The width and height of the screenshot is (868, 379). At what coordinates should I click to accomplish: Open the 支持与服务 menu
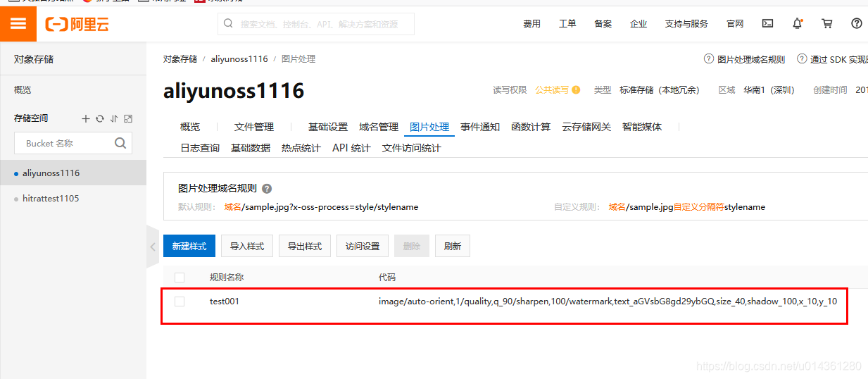point(686,24)
